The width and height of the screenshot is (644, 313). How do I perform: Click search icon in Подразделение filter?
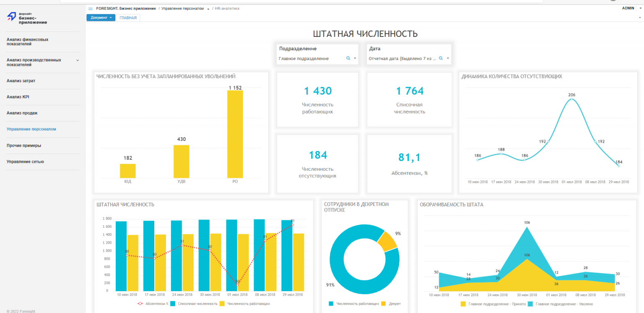(348, 58)
